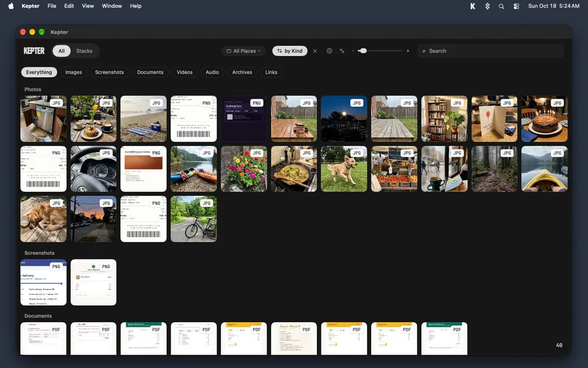Click the Screenshots section heading
The width and height of the screenshot is (588, 368).
40,253
